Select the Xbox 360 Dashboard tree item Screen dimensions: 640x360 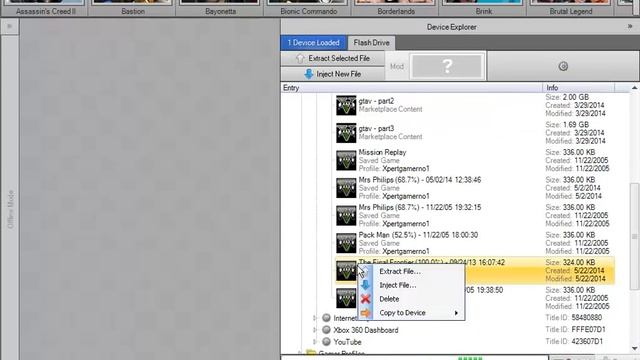pyautogui.click(x=366, y=330)
